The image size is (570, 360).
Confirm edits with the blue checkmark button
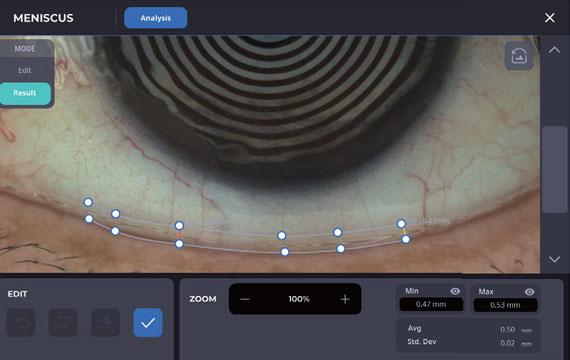coord(148,322)
